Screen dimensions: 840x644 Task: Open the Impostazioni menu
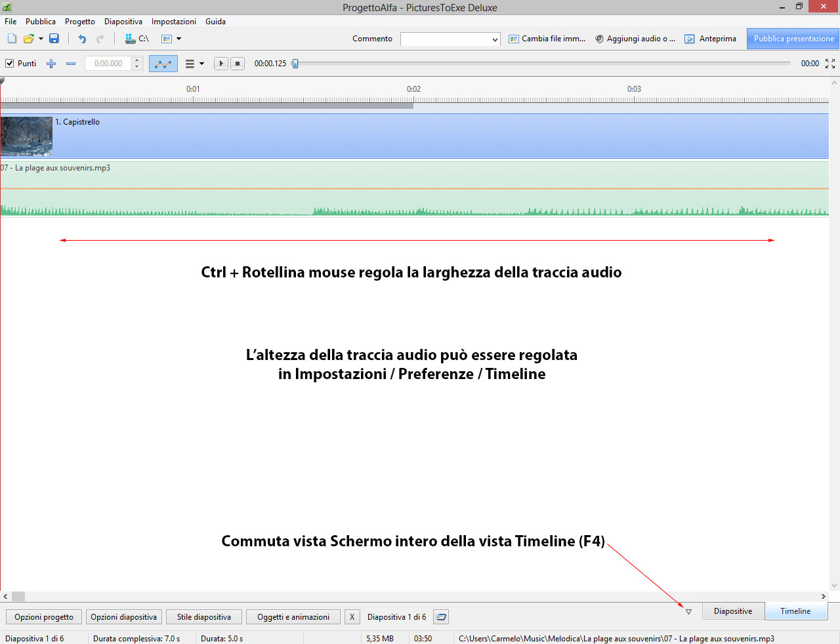173,22
